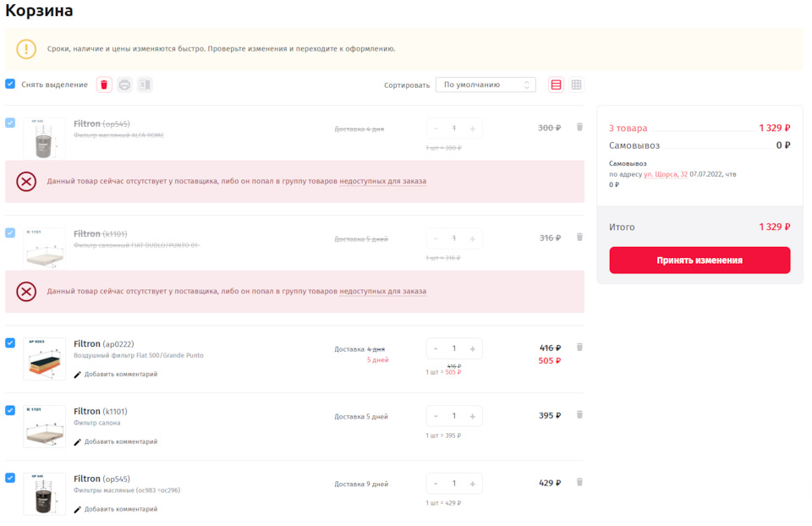The image size is (812, 526).
Task: Click Filtron (k1101) title at 395 ₽
Action: pos(100,411)
